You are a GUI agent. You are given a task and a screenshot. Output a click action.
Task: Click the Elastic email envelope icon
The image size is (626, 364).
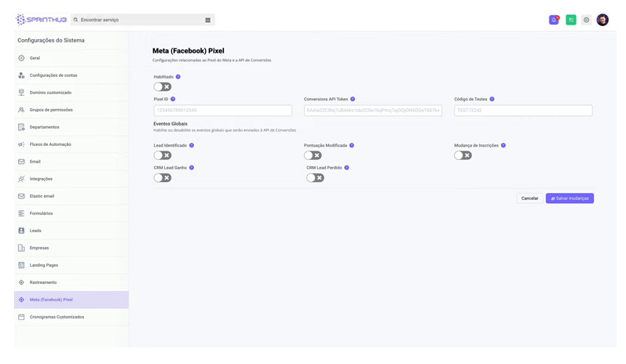click(x=21, y=196)
